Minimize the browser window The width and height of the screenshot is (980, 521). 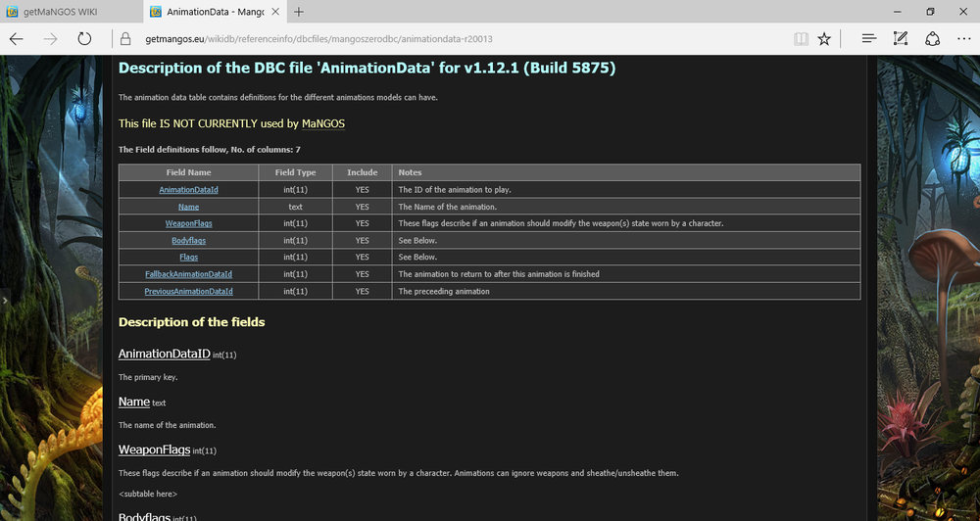coord(898,11)
